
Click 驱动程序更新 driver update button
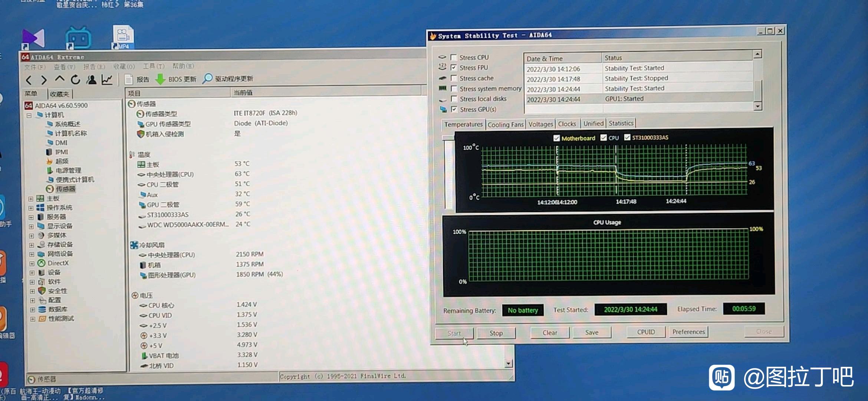click(228, 79)
